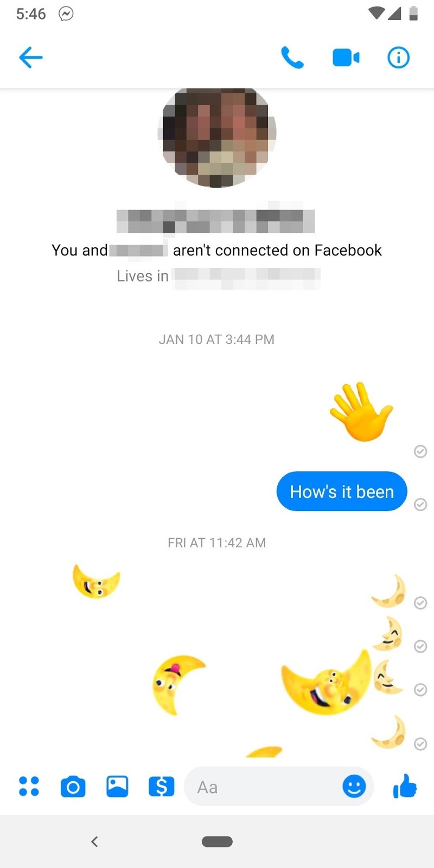
Task: Start a voice call with the phone icon
Action: pos(292,58)
